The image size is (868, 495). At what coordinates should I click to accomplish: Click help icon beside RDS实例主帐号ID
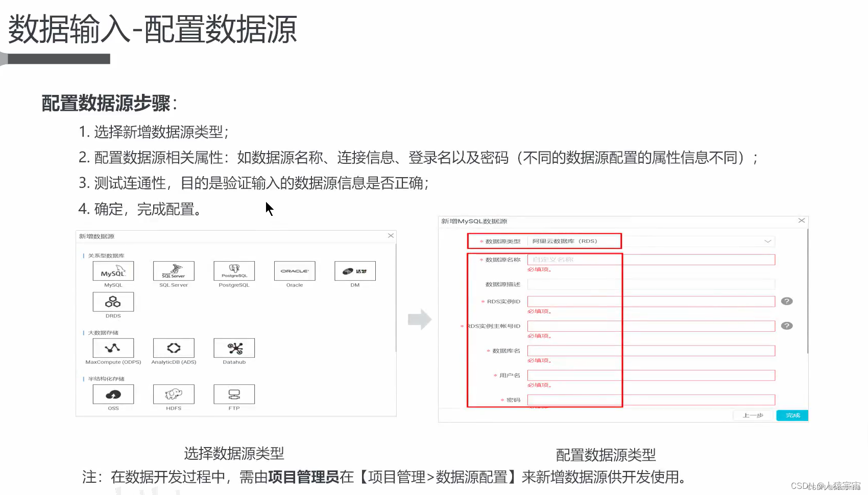[787, 326]
